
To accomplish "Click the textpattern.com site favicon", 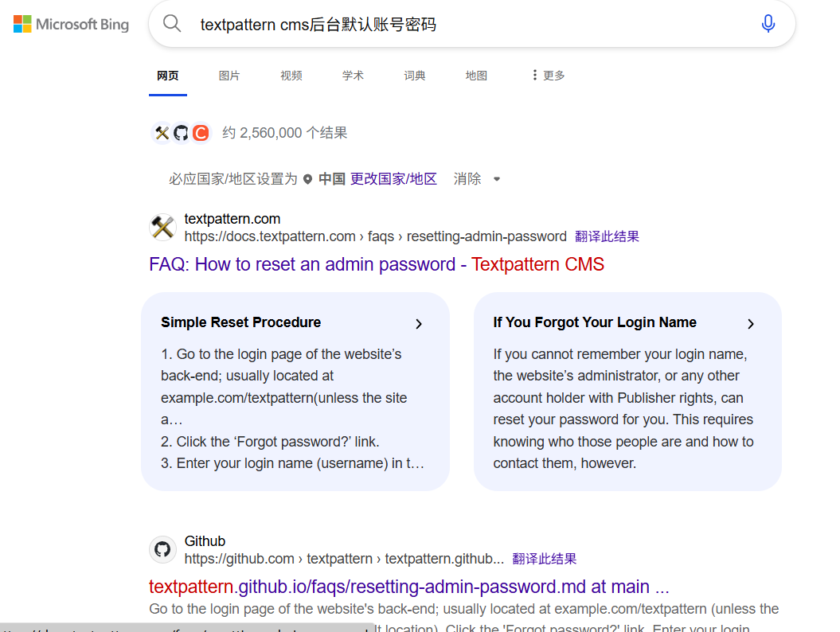I will (162, 228).
